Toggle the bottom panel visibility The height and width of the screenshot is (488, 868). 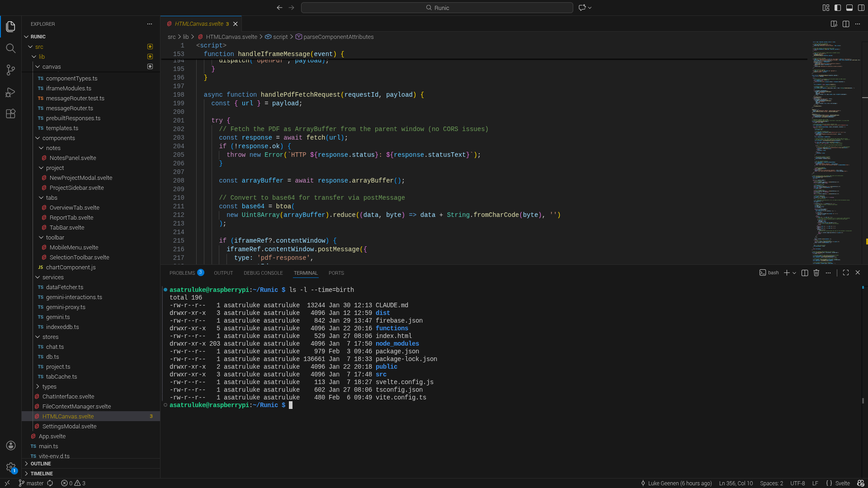(849, 8)
